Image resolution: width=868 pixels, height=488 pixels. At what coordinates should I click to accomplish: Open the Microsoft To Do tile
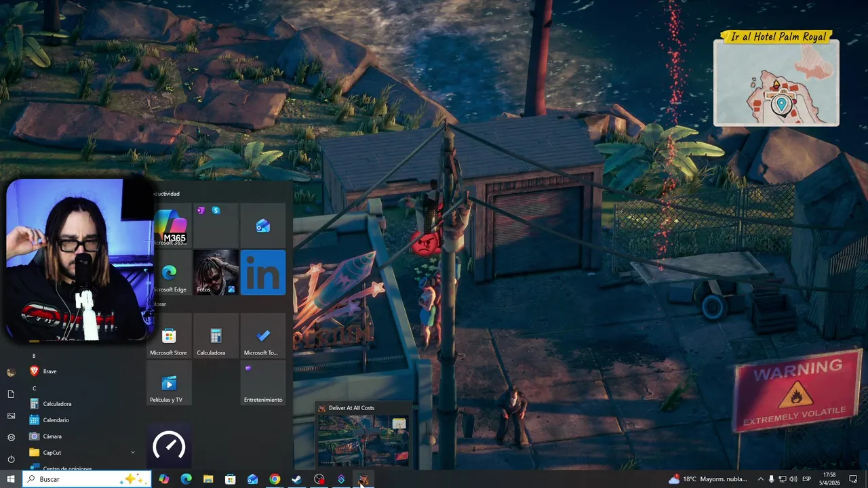(x=263, y=336)
